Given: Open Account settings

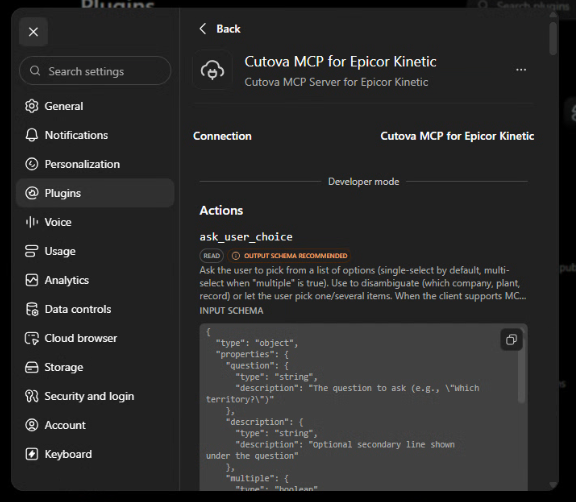Looking at the screenshot, I should click(x=95, y=425).
